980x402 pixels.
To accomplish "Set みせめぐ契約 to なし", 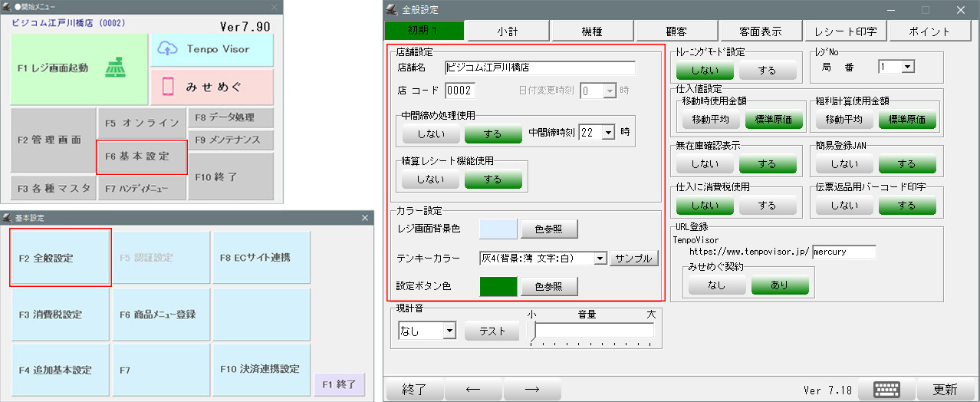I will pos(717,285).
